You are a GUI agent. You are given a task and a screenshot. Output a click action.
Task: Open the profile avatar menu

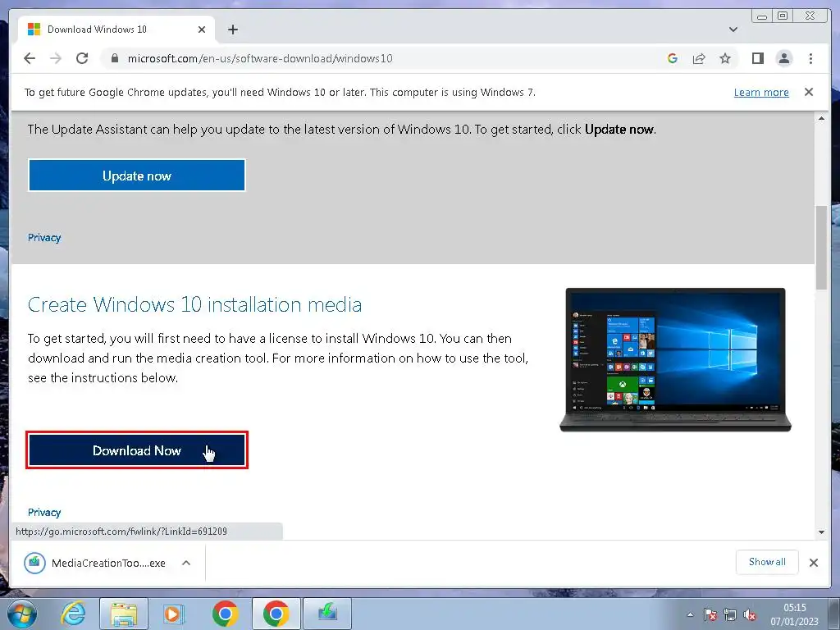(783, 58)
